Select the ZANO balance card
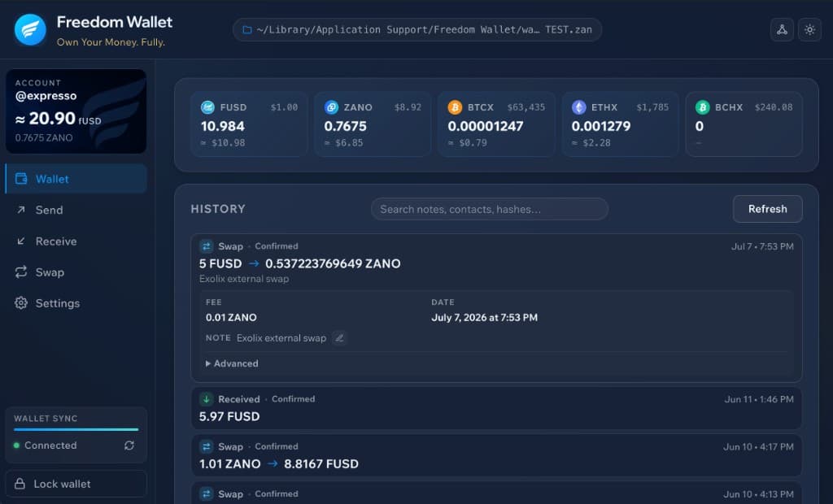The image size is (833, 504). point(373,124)
